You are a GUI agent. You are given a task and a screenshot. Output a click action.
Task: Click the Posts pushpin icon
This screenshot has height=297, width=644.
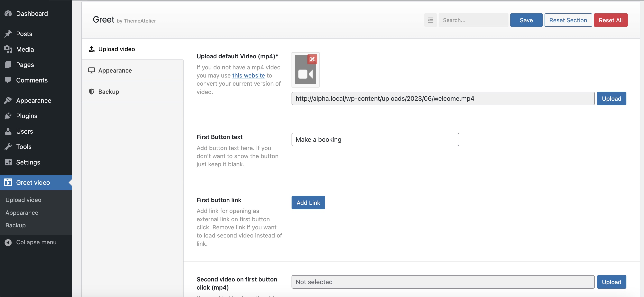point(8,34)
